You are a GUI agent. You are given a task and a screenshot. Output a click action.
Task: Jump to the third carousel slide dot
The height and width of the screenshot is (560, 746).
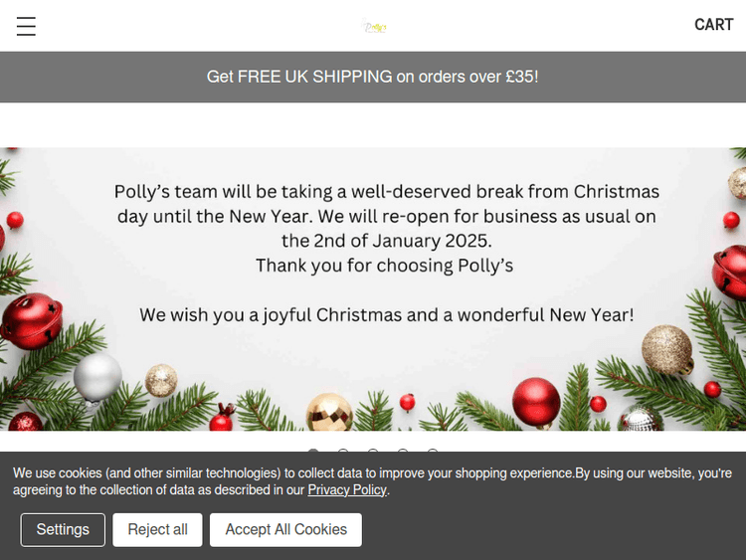[373, 453]
